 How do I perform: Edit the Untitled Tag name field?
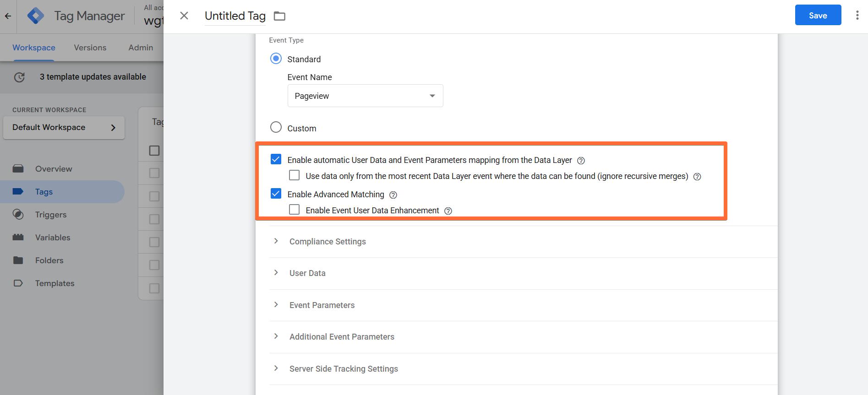pyautogui.click(x=235, y=16)
